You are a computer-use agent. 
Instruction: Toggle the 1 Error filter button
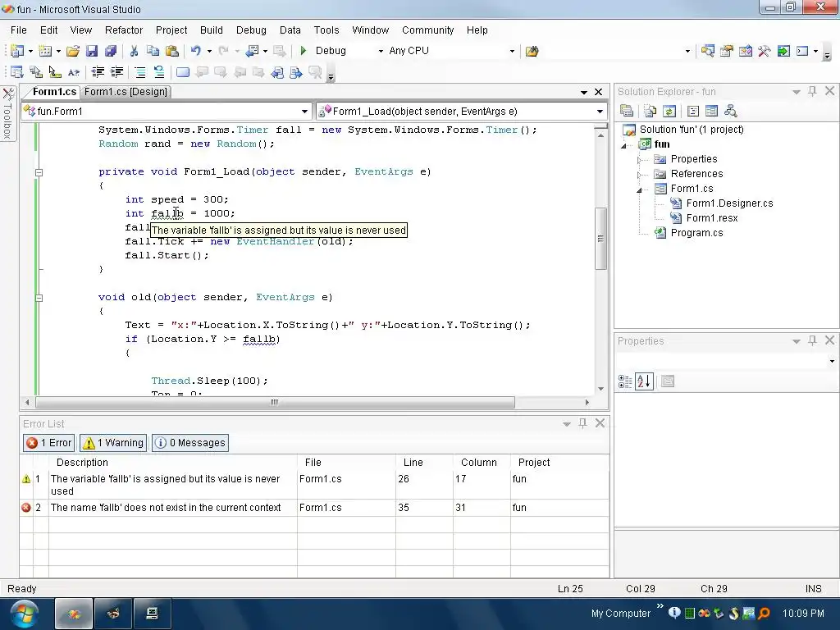(x=48, y=443)
